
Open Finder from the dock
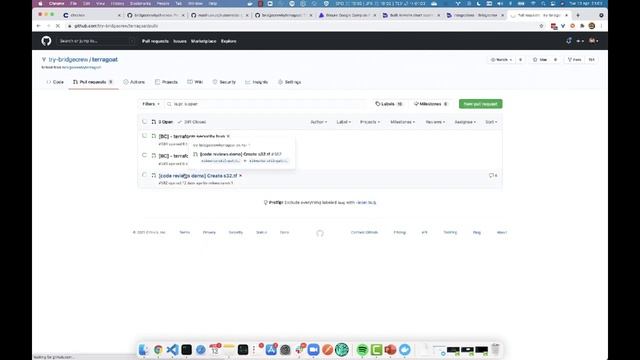click(144, 349)
